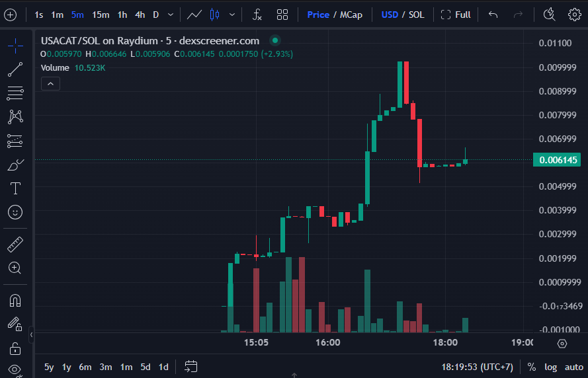Viewport: 588px width, 378px height.
Task: Select the 1s timeframe
Action: [38, 15]
